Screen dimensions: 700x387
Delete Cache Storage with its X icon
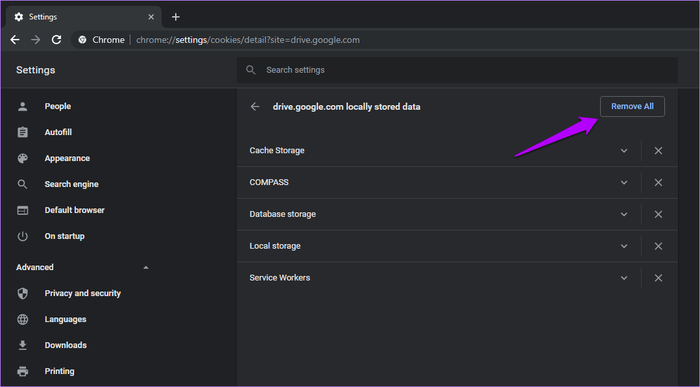click(658, 151)
